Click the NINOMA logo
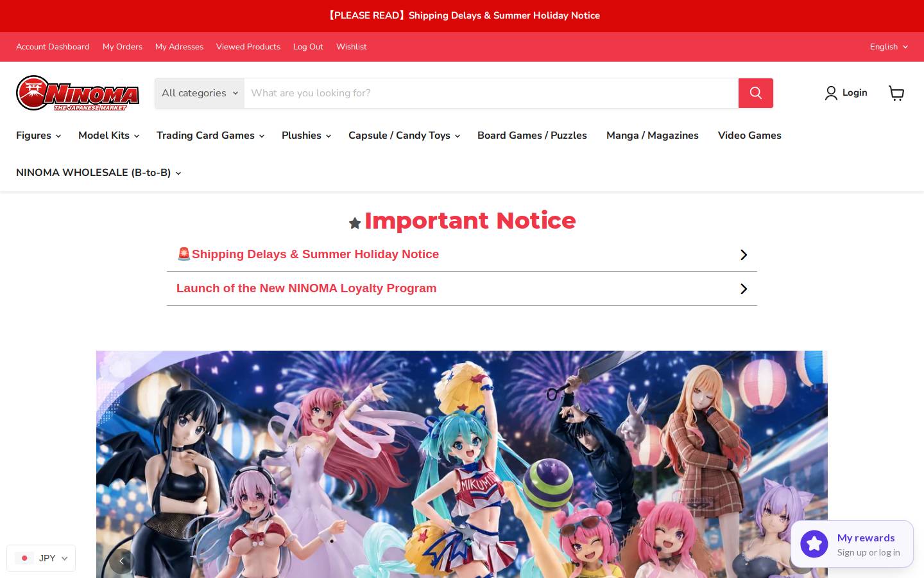The height and width of the screenshot is (578, 924). 78,93
